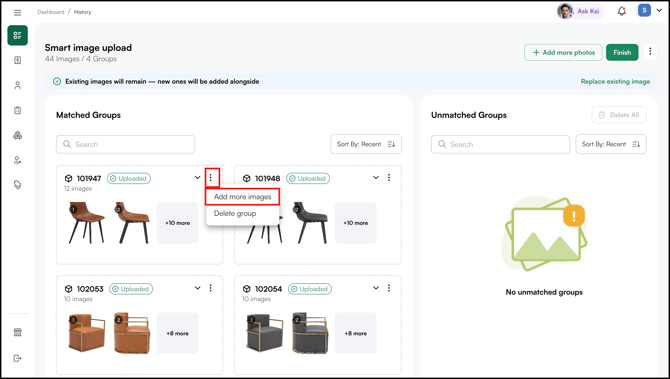
Task: Click the Delete All button
Action: point(619,115)
